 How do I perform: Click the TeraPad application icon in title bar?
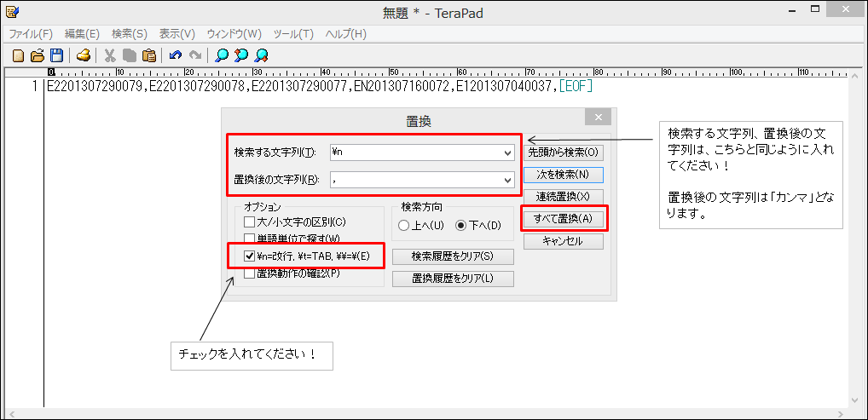(12, 10)
